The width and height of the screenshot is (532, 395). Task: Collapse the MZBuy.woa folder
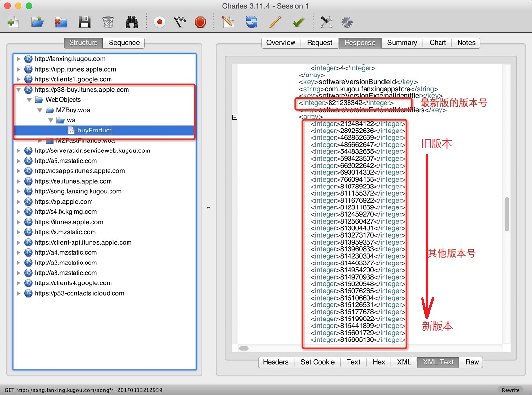click(40, 110)
